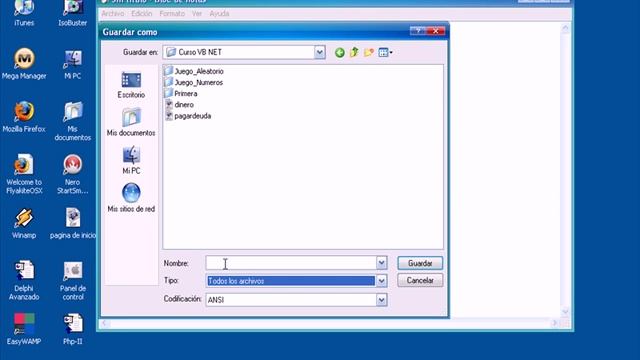Click the Todos los archivos type field
The width and height of the screenshot is (640, 360).
[x=291, y=281]
